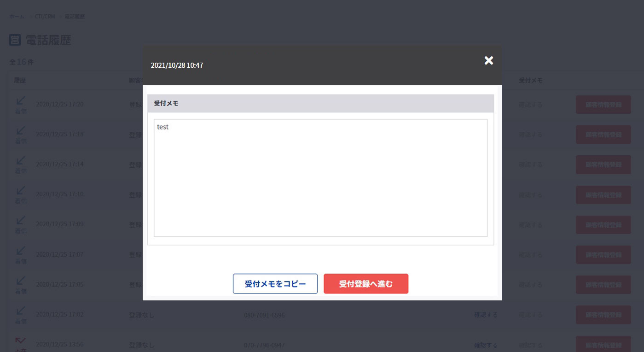Click 確認する link right of 080-7091-6596
This screenshot has width=644, height=352.
pos(486,315)
